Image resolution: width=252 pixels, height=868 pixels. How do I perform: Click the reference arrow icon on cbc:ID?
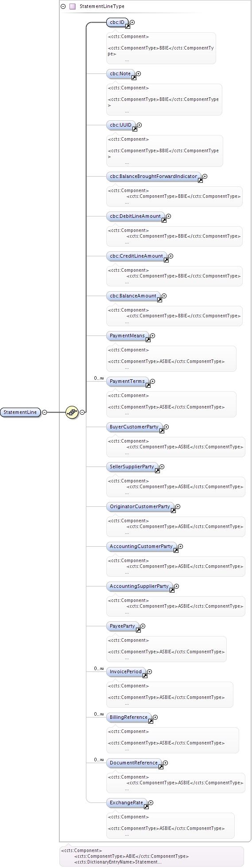point(128,26)
